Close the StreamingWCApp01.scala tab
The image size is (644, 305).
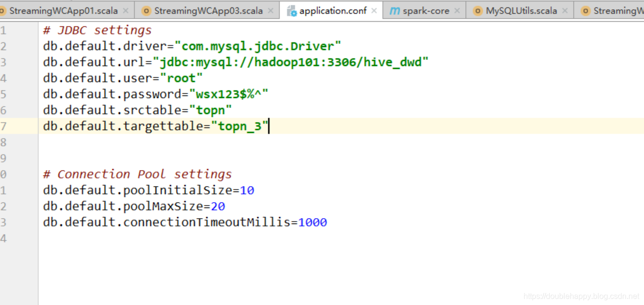click(x=126, y=11)
